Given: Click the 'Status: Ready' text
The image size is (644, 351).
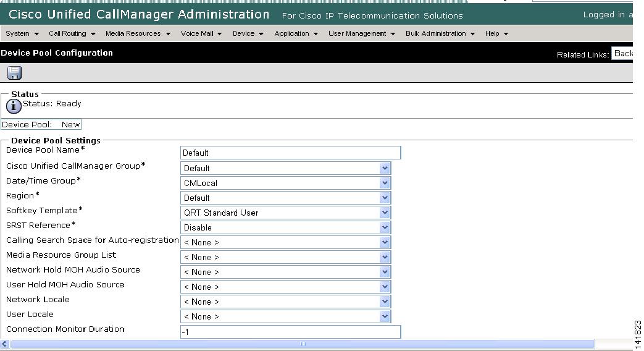Looking at the screenshot, I should pyautogui.click(x=52, y=104).
